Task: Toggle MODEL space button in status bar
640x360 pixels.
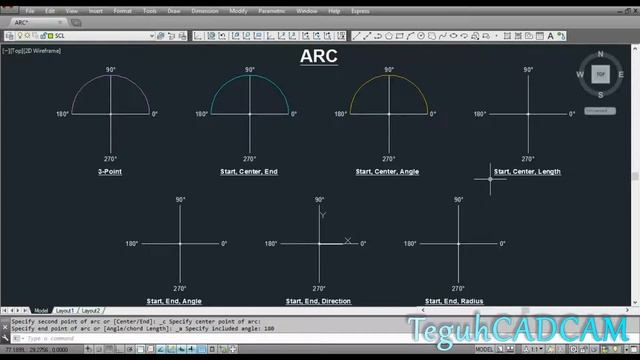Action: click(484, 349)
